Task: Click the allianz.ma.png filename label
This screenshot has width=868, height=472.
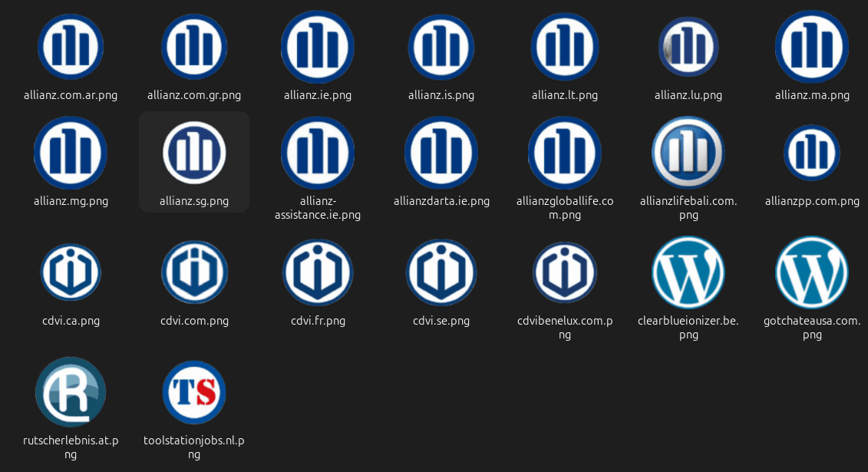Action: click(812, 95)
